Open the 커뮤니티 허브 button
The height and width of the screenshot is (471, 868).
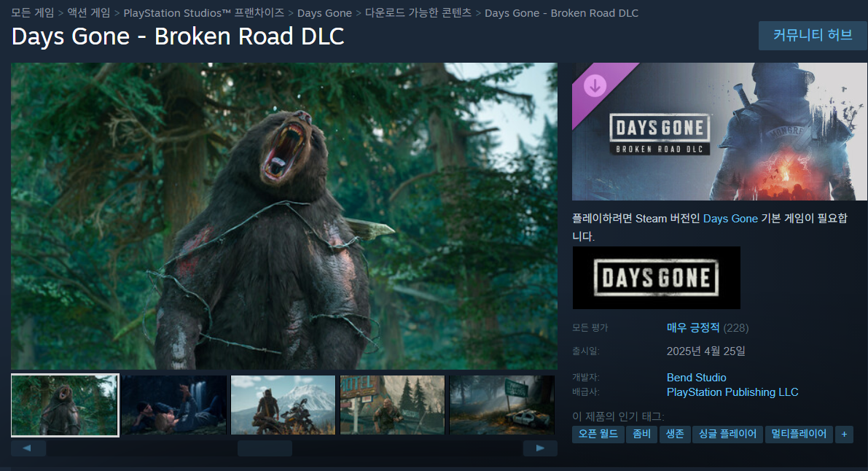813,36
